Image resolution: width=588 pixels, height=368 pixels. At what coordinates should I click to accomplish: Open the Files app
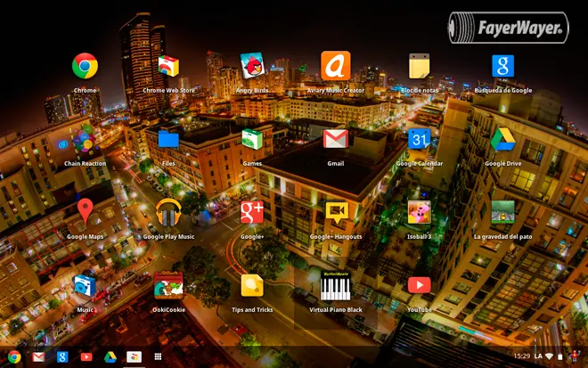(x=168, y=139)
